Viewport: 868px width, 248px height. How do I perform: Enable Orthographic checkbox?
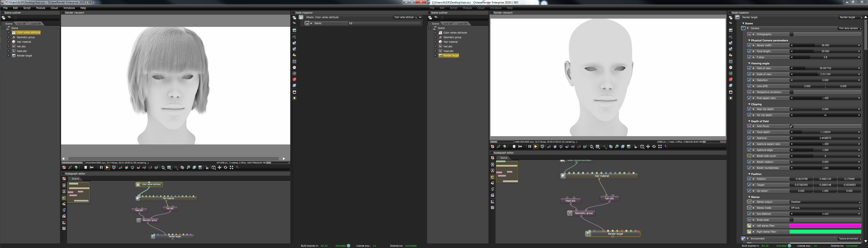point(792,34)
